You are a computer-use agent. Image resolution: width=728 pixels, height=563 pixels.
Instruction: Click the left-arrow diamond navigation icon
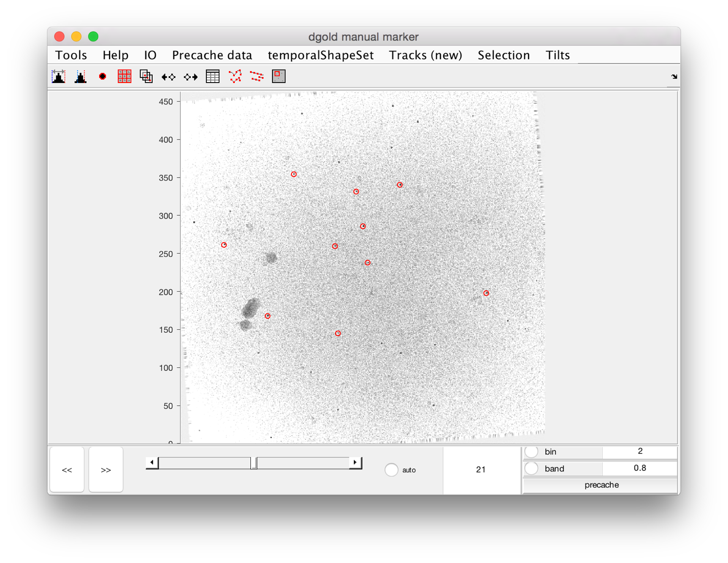tap(168, 77)
